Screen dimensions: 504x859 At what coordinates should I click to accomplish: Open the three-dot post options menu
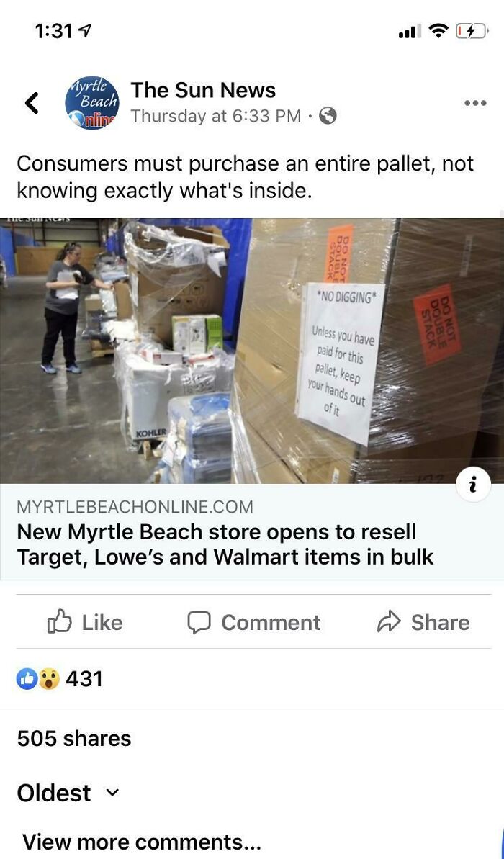[x=475, y=103]
